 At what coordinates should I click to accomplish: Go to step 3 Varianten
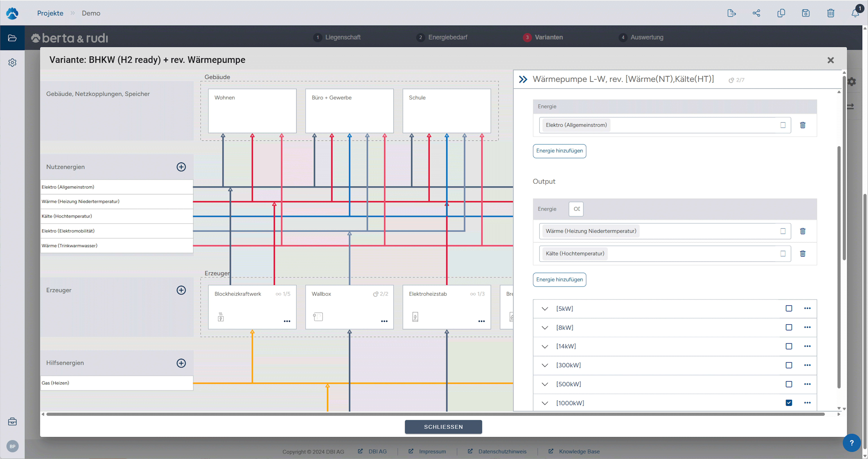tap(543, 37)
